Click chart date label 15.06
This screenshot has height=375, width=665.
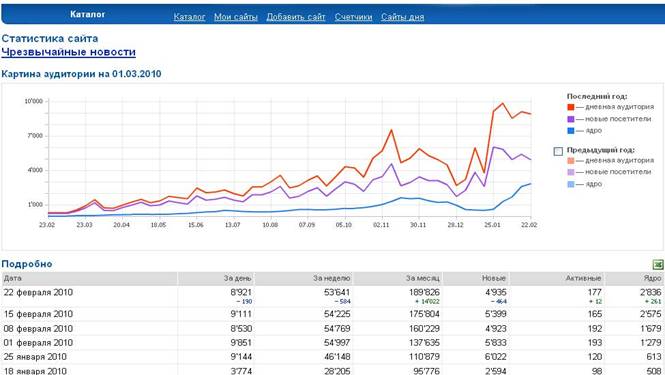coord(196,225)
